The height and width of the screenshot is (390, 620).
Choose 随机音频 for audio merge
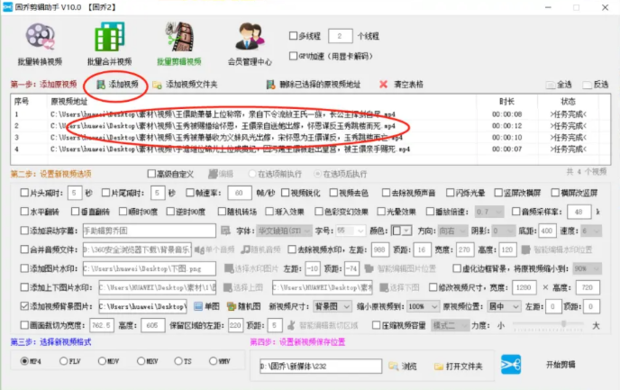[x=261, y=250]
